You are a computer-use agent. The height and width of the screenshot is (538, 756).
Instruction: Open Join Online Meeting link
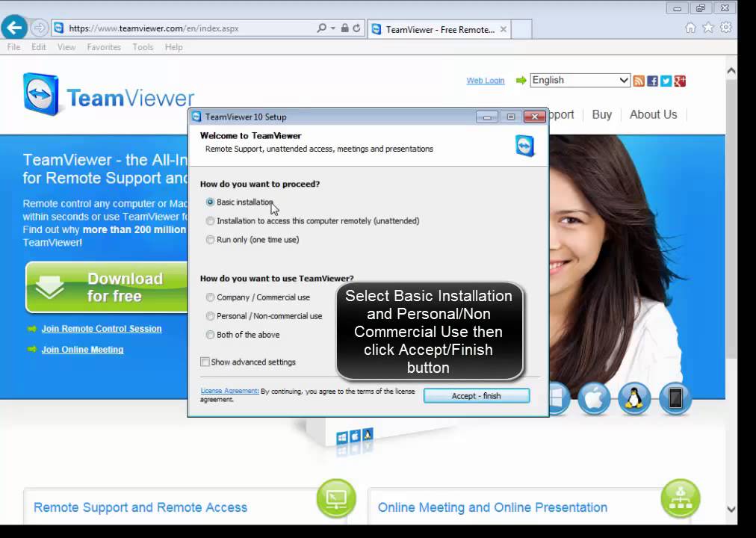tap(82, 350)
